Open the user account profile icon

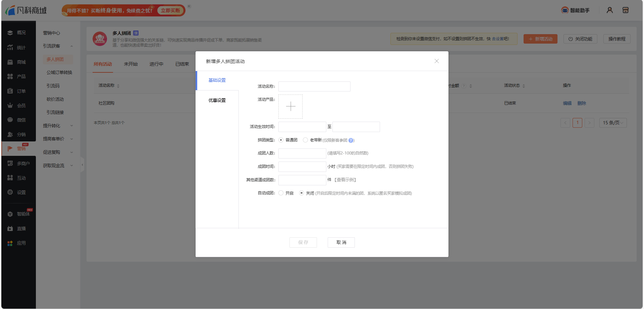point(609,10)
